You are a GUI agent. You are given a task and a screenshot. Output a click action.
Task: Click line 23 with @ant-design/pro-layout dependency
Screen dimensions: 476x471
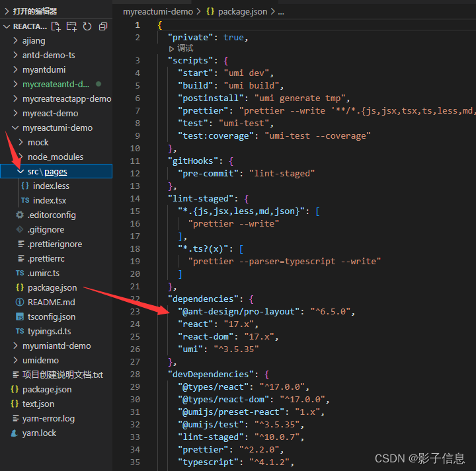[x=266, y=312]
